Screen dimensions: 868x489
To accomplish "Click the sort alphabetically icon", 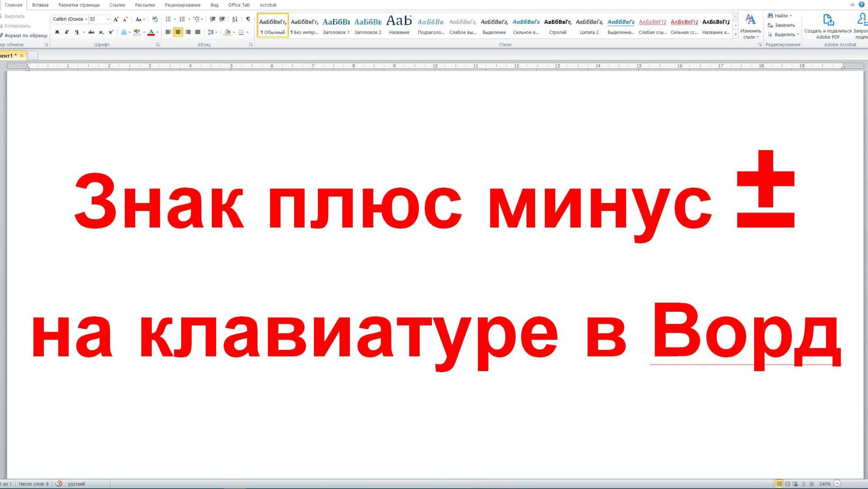I will 235,19.
